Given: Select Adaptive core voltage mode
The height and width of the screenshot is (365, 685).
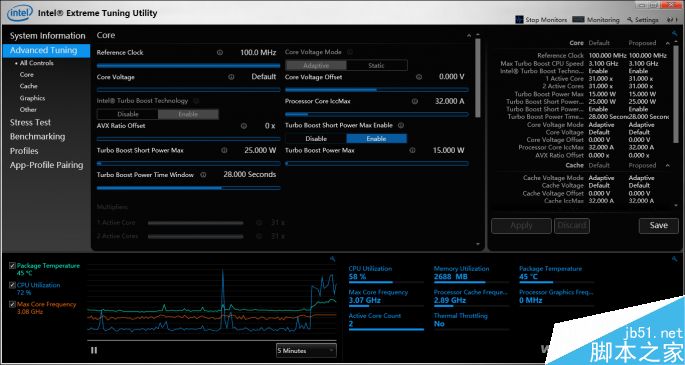Looking at the screenshot, I should click(x=316, y=65).
